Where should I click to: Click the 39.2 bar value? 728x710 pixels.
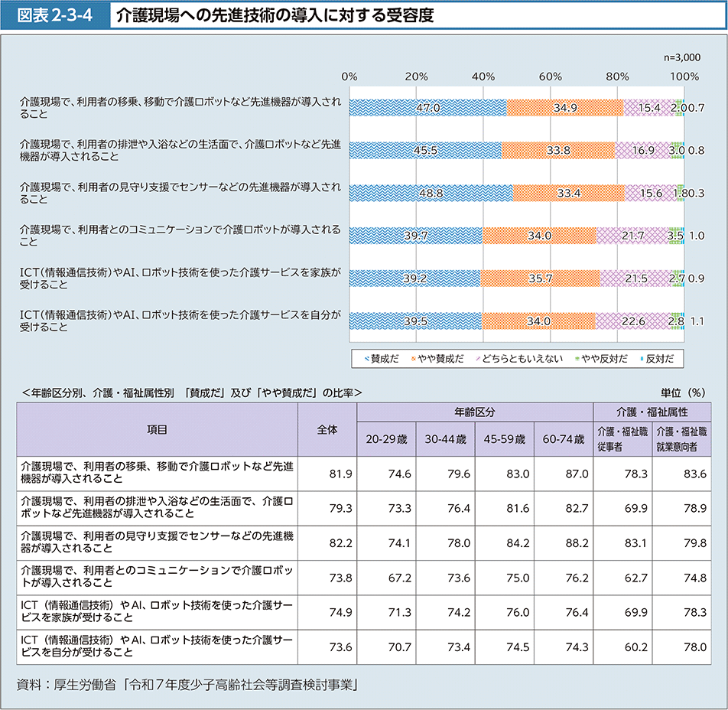click(x=414, y=278)
